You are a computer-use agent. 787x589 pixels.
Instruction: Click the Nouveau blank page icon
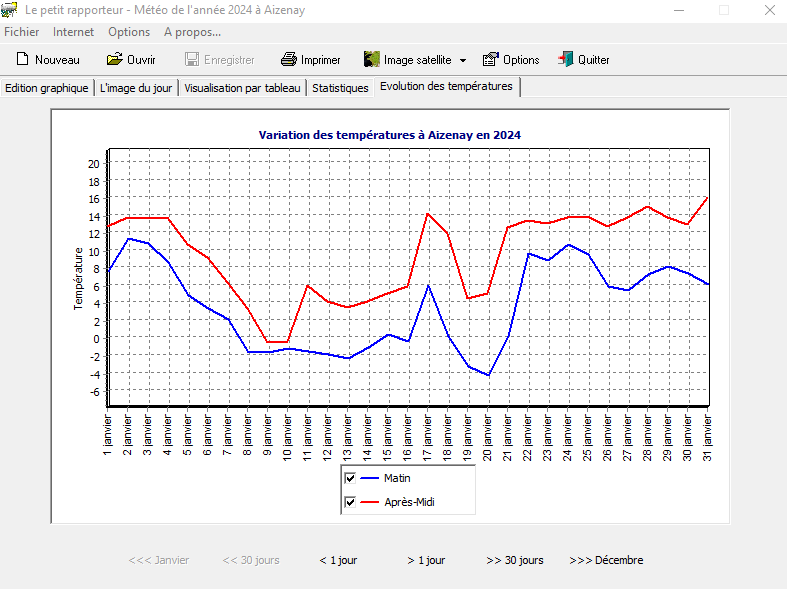click(x=22, y=60)
